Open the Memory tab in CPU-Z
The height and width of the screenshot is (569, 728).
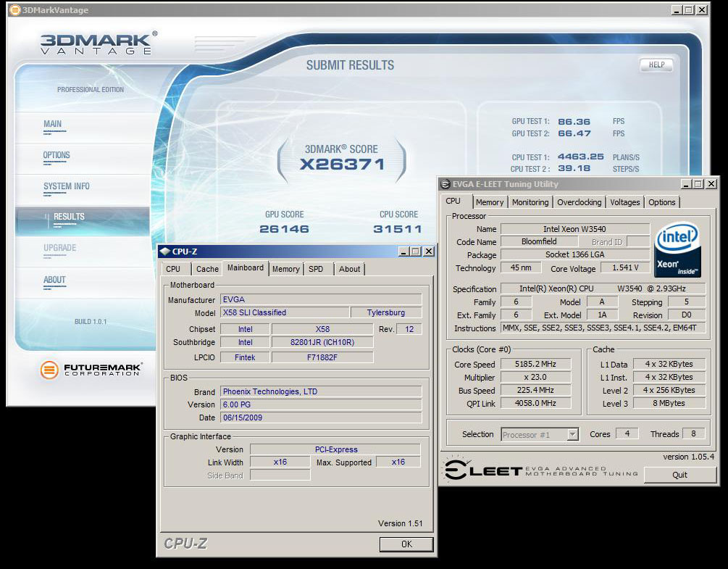(285, 269)
